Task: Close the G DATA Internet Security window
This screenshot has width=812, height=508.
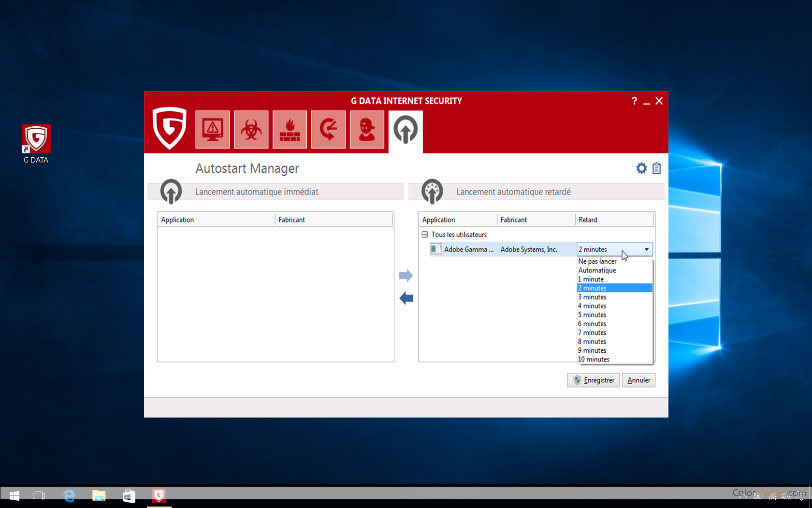Action: [x=659, y=101]
